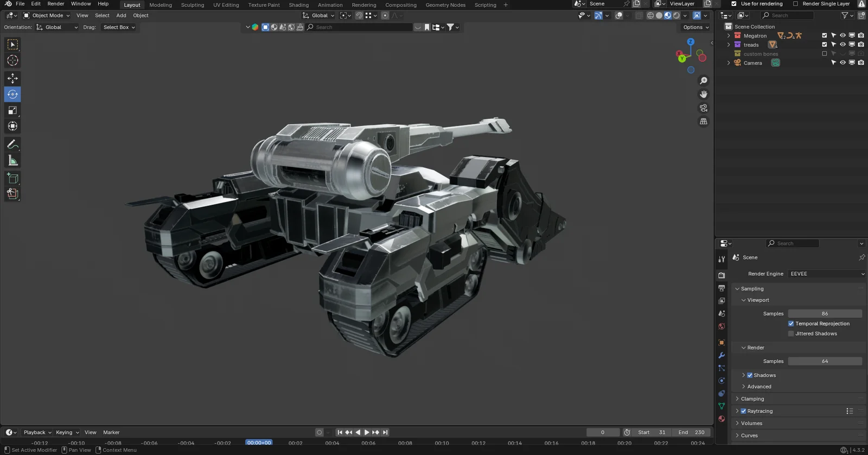Screen dimensions: 868x455
Task: Open the Object properties tab
Action: 722,343
